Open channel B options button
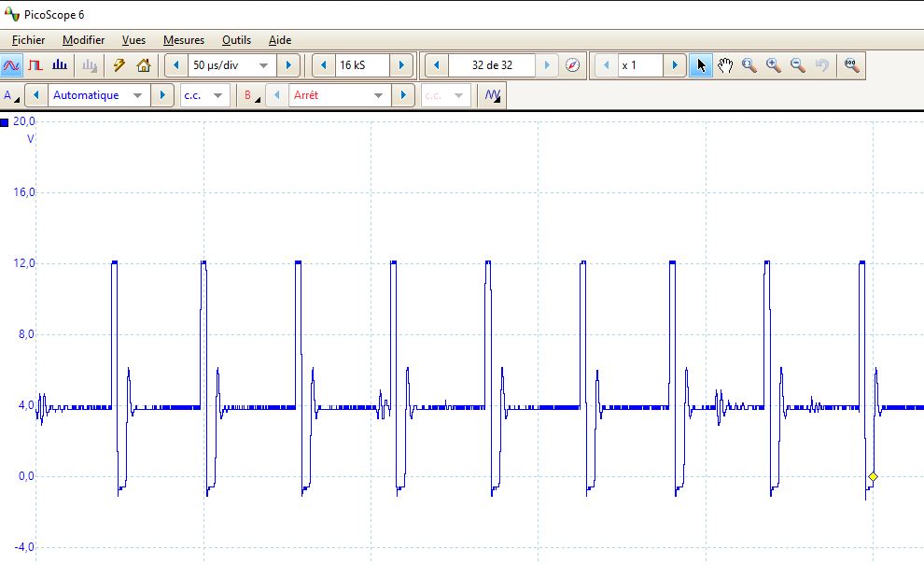 [x=252, y=95]
